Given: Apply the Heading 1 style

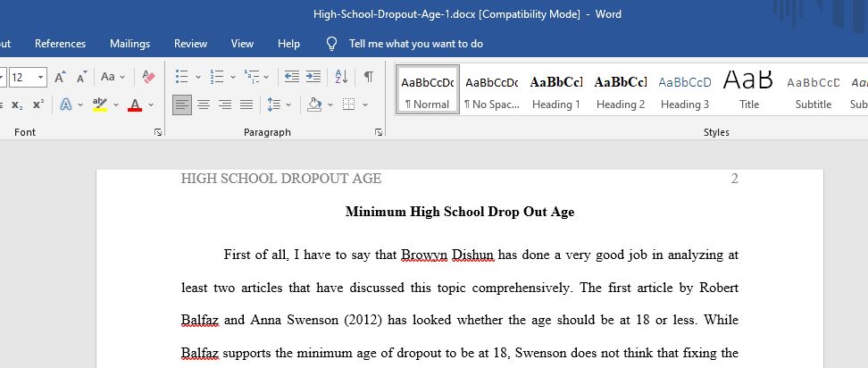Looking at the screenshot, I should [x=556, y=89].
